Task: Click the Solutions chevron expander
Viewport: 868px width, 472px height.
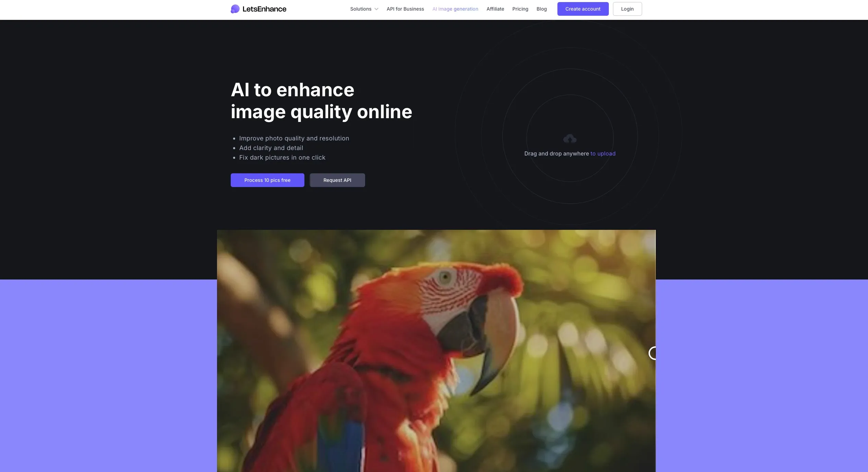Action: [376, 9]
